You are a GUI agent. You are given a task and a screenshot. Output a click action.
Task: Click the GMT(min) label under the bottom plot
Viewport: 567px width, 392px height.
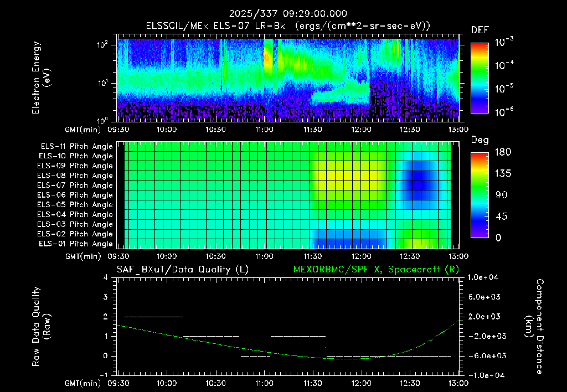click(83, 383)
